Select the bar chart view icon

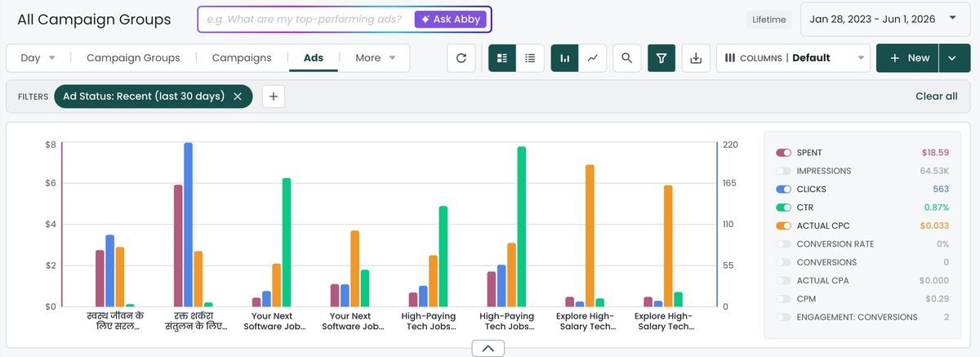pos(565,58)
